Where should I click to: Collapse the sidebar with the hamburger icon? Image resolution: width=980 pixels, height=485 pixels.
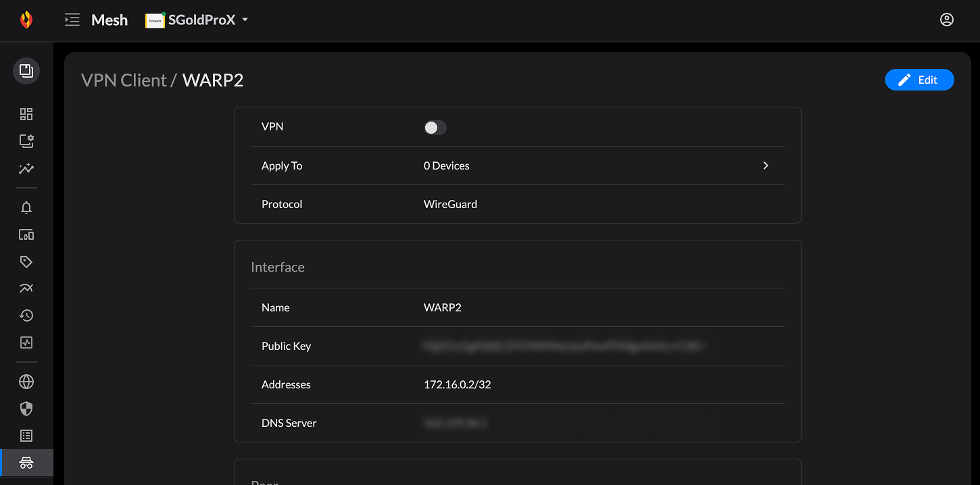coord(72,20)
